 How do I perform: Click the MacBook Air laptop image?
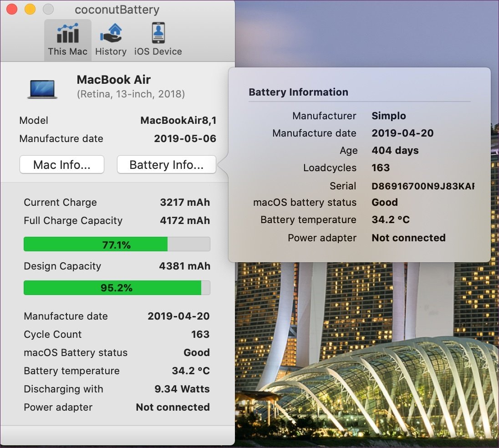(42, 88)
